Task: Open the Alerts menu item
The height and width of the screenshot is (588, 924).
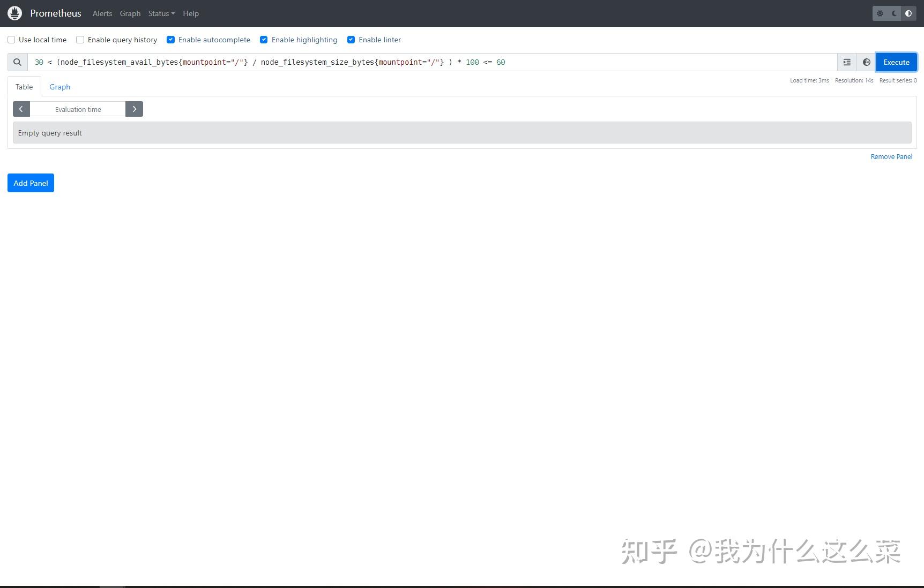Action: [x=102, y=13]
